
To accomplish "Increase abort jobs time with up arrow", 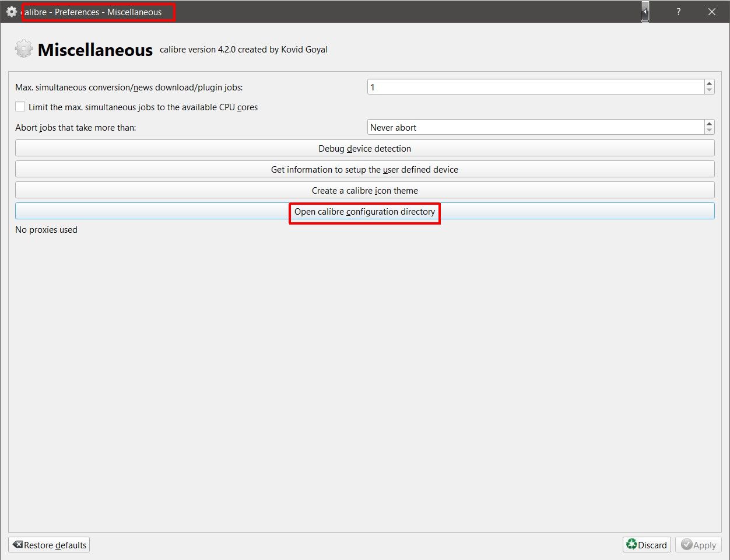I will click(x=710, y=124).
